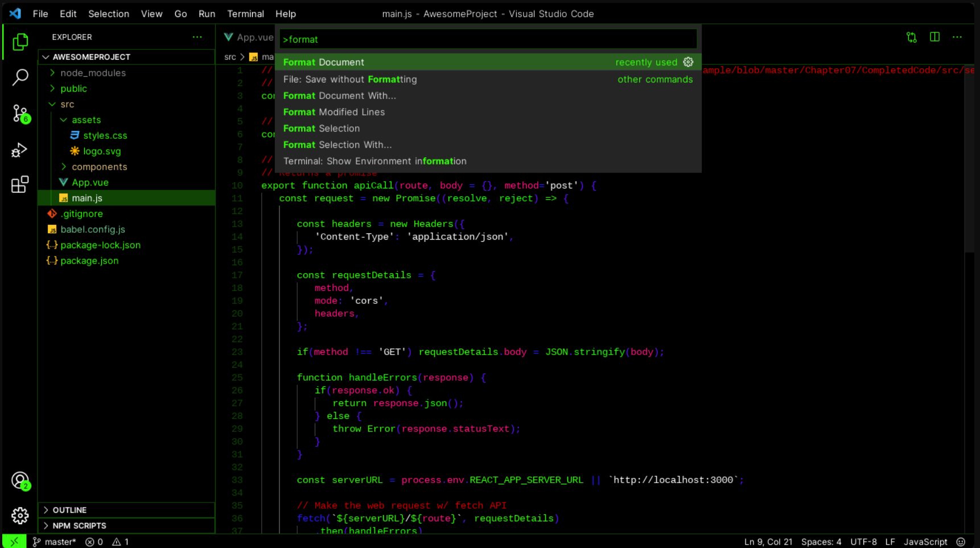Open the File menu
The width and height of the screenshot is (980, 548).
40,14
